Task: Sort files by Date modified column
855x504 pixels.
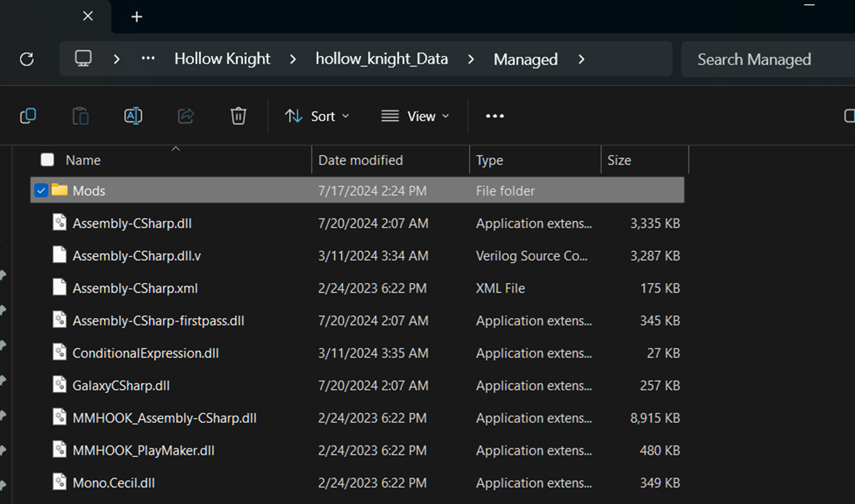Action: [x=361, y=160]
